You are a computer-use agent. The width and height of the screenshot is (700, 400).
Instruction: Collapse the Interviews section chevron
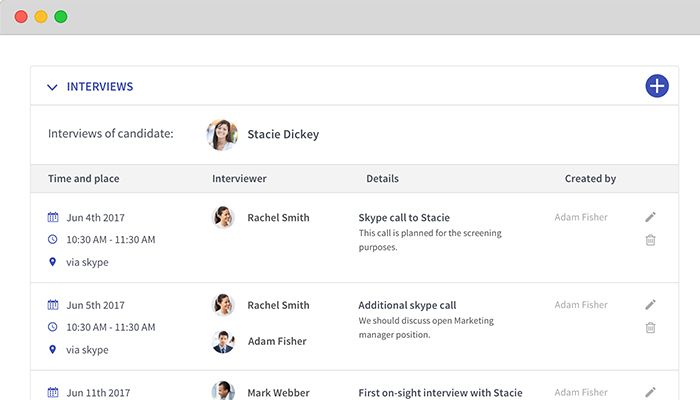[52, 87]
